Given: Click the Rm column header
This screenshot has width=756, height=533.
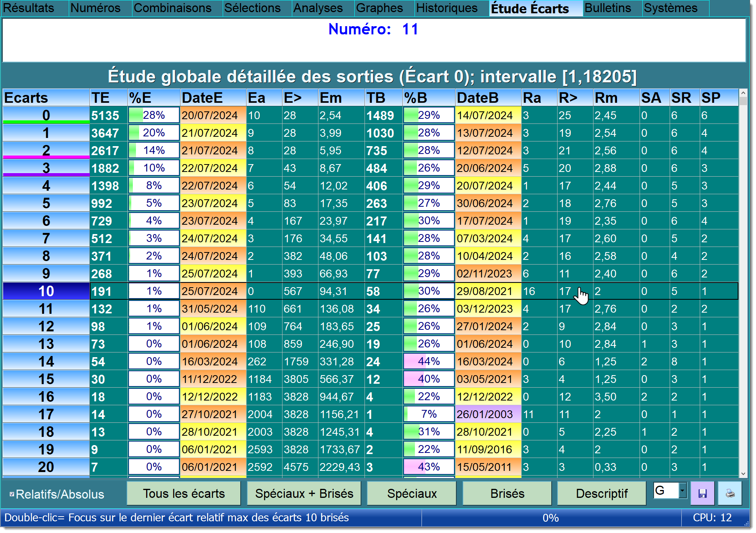Looking at the screenshot, I should (x=617, y=98).
